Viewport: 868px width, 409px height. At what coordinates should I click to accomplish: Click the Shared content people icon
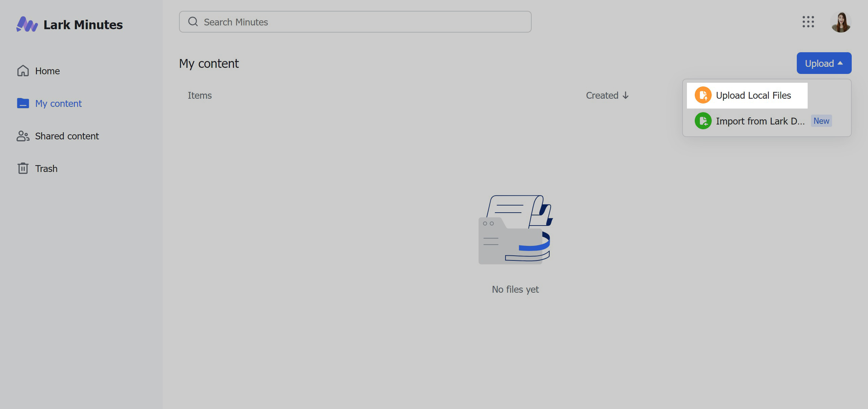23,136
